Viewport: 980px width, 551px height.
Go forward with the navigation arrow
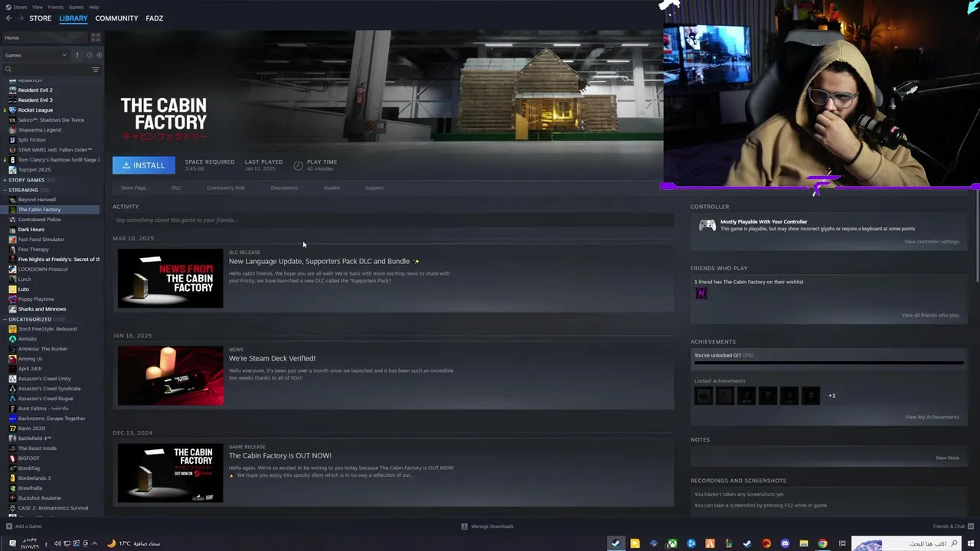tap(20, 18)
